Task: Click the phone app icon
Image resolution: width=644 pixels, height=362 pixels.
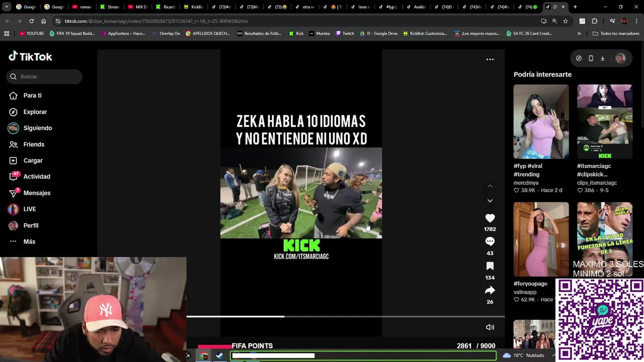Action: [591, 58]
